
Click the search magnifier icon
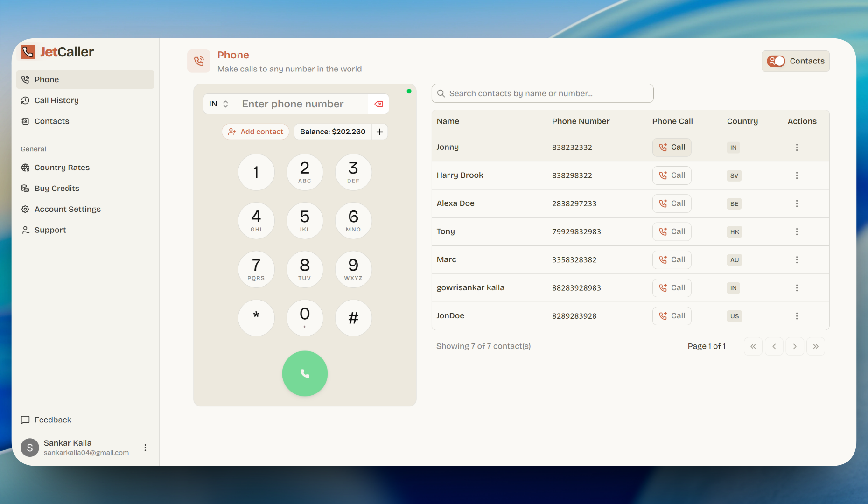tap(441, 93)
